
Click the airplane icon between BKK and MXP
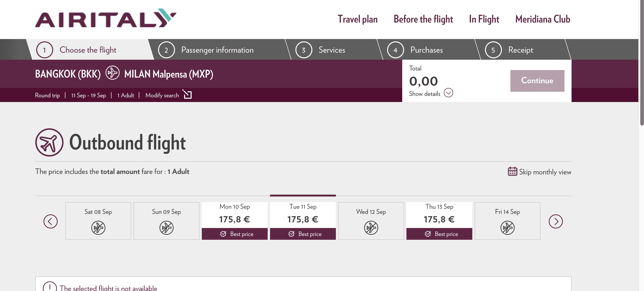112,73
